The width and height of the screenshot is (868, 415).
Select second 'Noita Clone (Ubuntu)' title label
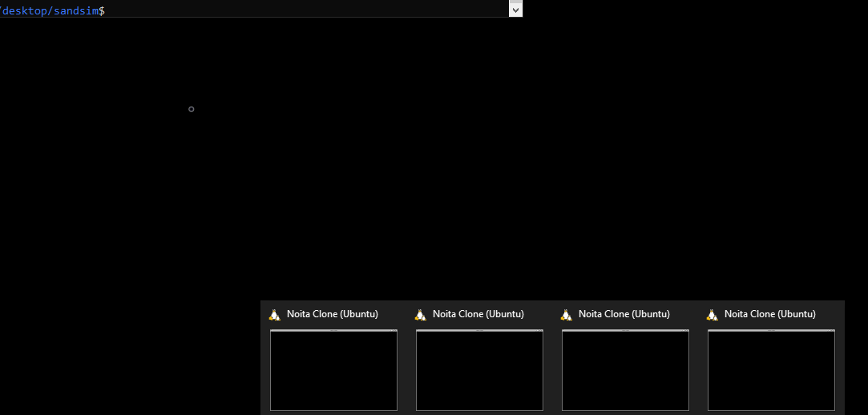click(x=478, y=314)
